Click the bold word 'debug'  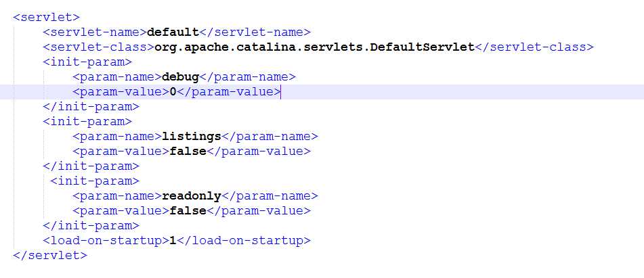[x=181, y=76]
